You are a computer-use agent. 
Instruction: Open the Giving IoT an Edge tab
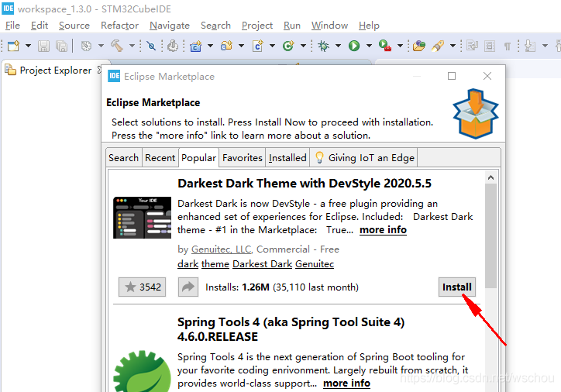point(364,158)
